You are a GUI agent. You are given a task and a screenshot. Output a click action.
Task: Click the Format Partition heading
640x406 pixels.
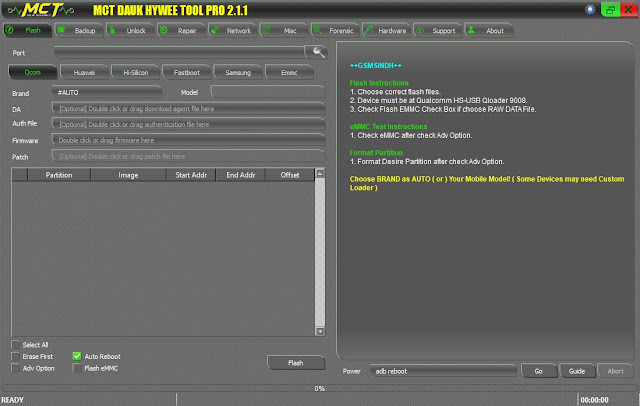(376, 153)
